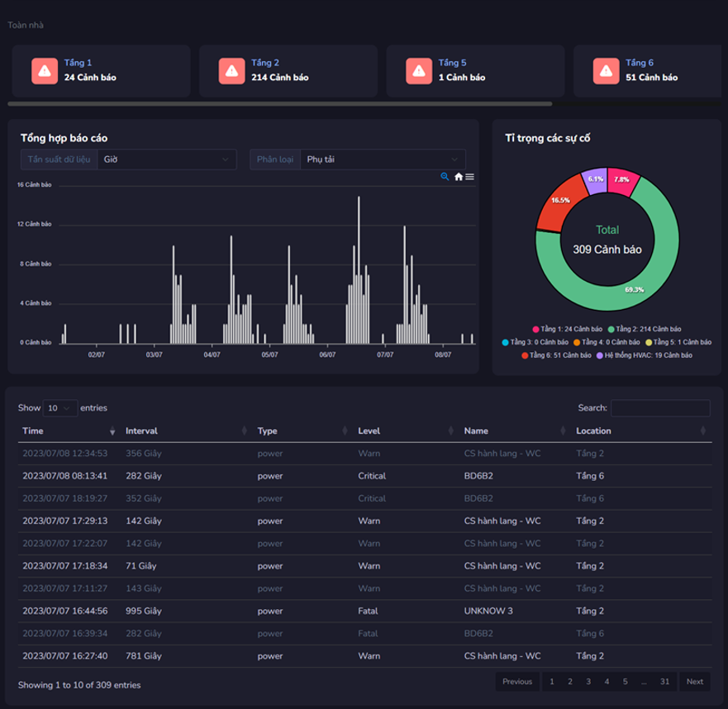This screenshot has height=709, width=728.
Task: Open the Tần suất dữ liệu Giờ dropdown
Action: pos(167,159)
